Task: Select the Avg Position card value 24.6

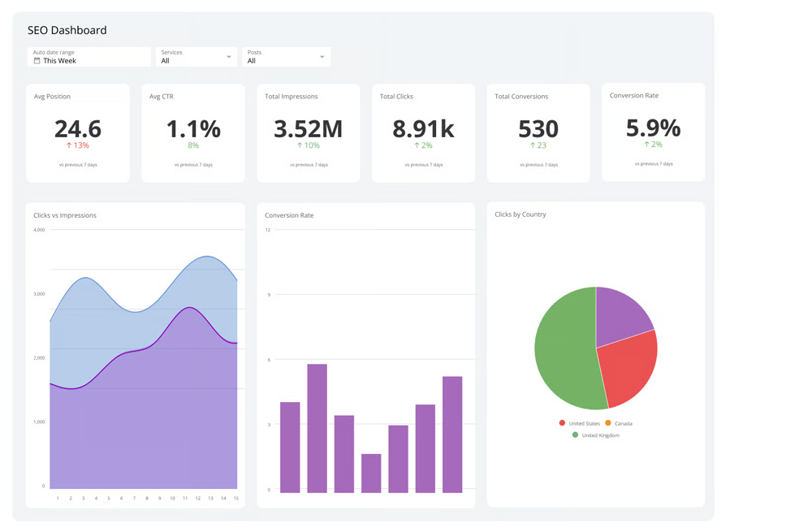Action: pos(78,128)
